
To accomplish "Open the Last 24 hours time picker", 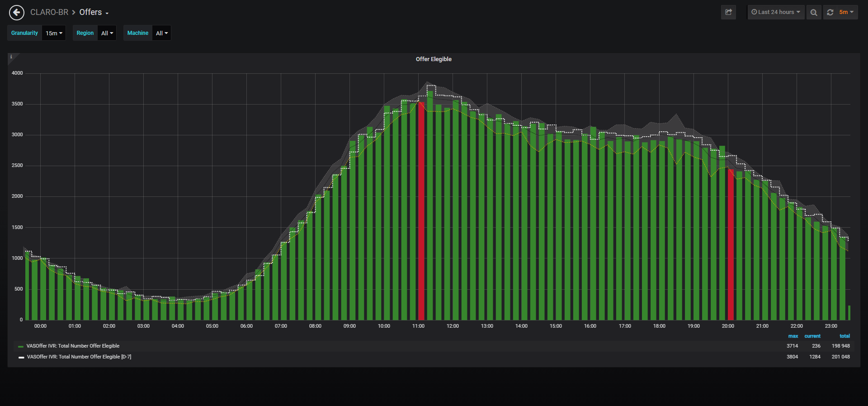I will tap(776, 12).
